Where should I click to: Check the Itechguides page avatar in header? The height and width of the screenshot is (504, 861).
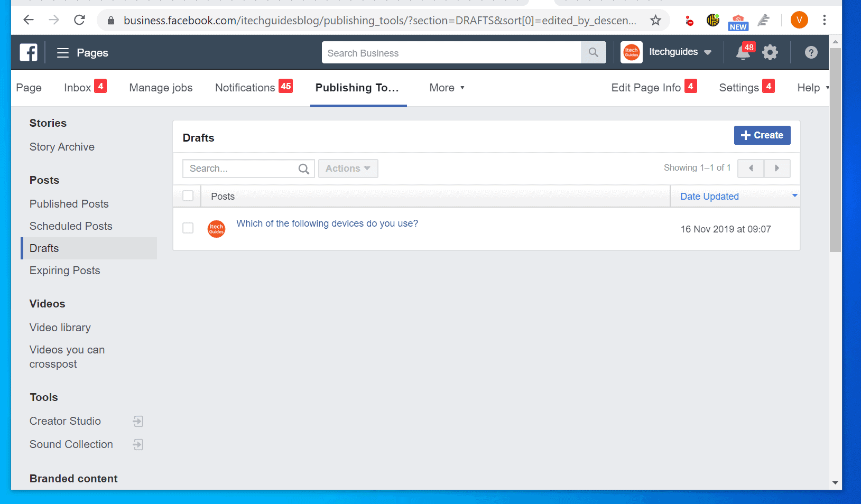[631, 52]
